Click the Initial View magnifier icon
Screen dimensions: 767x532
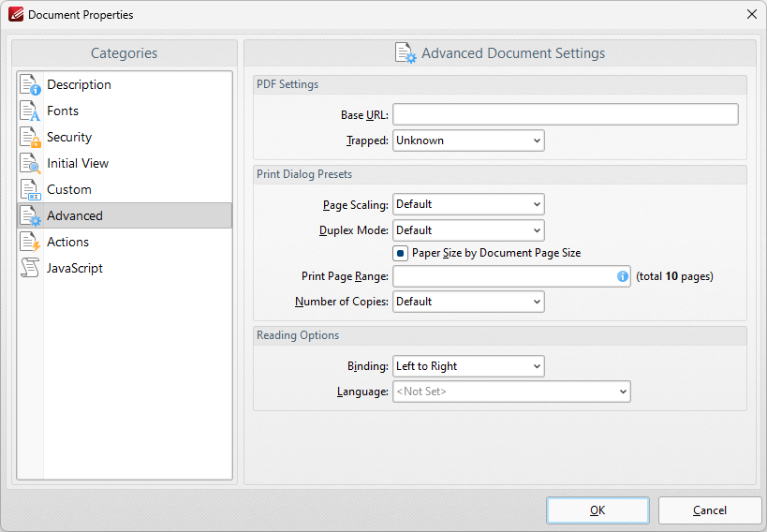coord(30,163)
